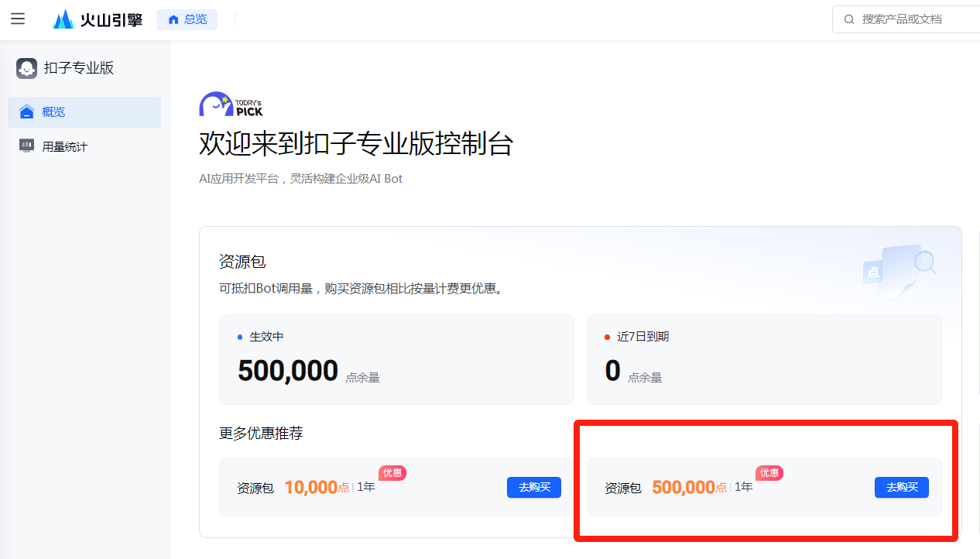Click the home icon in 总览
The height and width of the screenshot is (559, 980).
(173, 19)
